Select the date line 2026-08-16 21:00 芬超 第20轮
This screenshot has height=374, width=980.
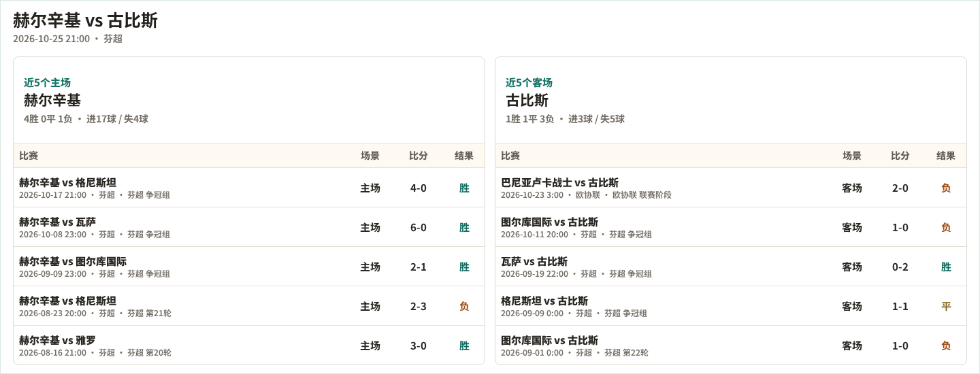pos(95,353)
